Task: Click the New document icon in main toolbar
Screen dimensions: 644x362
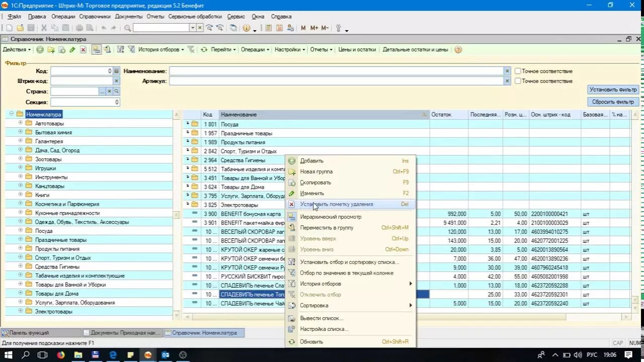Action: [x=10, y=28]
